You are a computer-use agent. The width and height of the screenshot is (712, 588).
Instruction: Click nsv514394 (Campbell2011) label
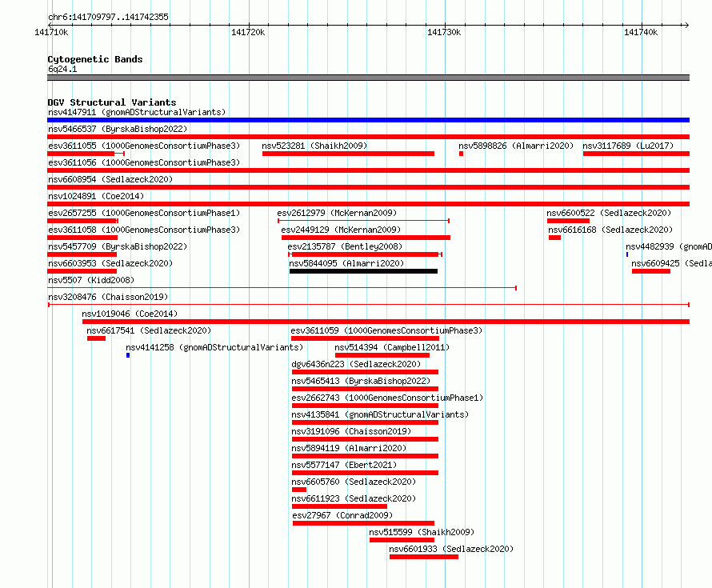coord(392,347)
